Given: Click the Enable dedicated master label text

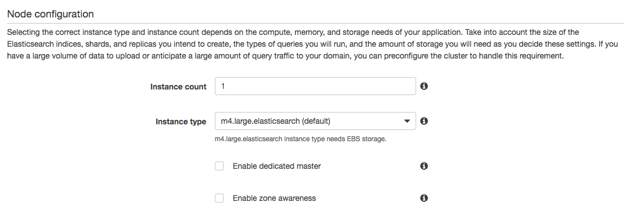Looking at the screenshot, I should coord(277,166).
